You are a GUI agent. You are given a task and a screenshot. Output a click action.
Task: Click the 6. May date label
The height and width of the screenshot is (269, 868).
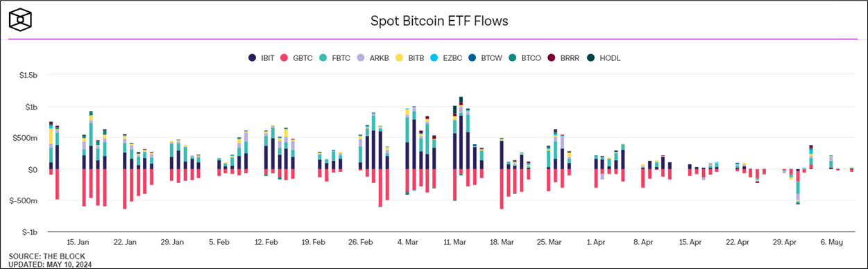(831, 243)
